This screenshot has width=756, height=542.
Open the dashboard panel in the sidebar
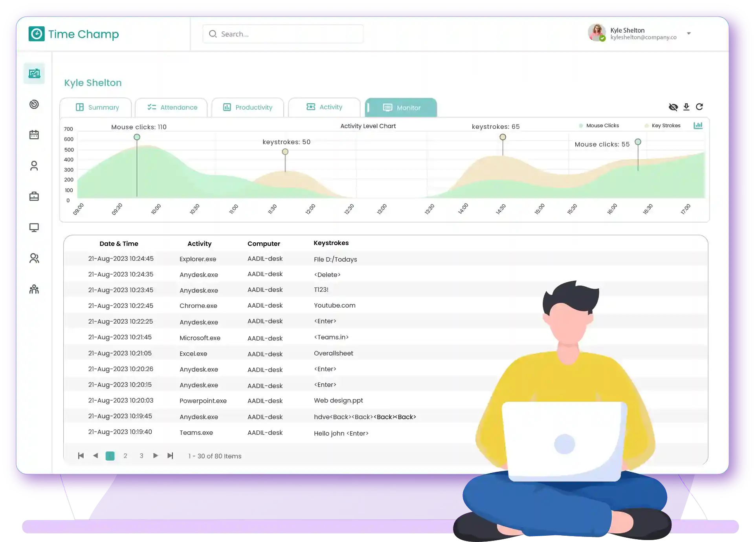click(x=34, y=73)
